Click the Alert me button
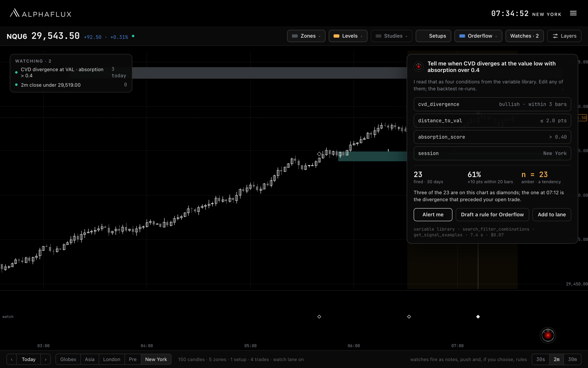 (x=433, y=214)
